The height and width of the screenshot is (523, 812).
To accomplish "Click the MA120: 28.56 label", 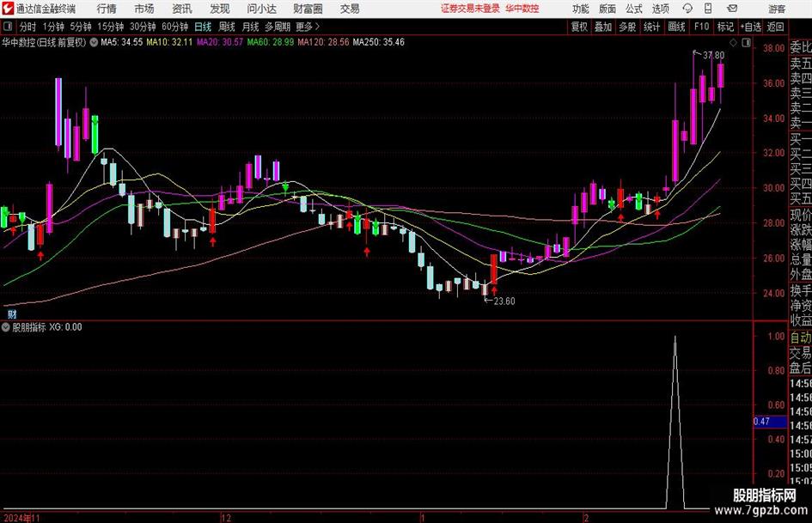I will click(x=323, y=42).
